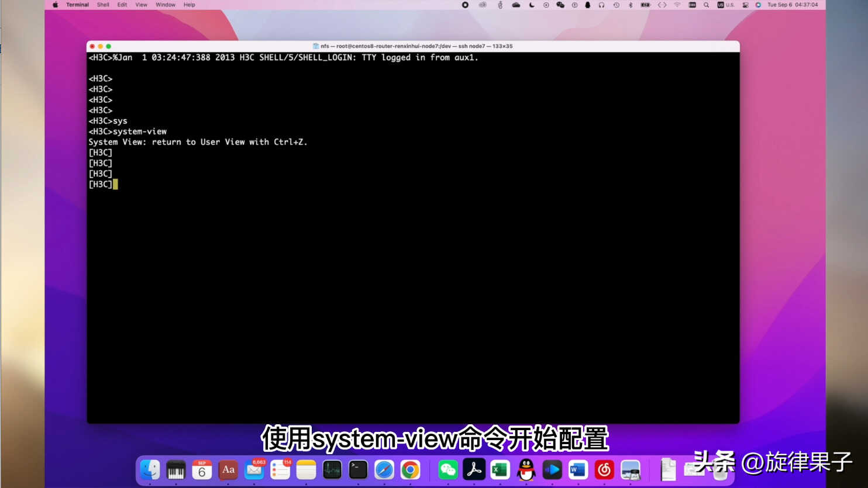The width and height of the screenshot is (868, 488).
Task: Launch Google Chrome from the Dock
Action: [x=410, y=469]
